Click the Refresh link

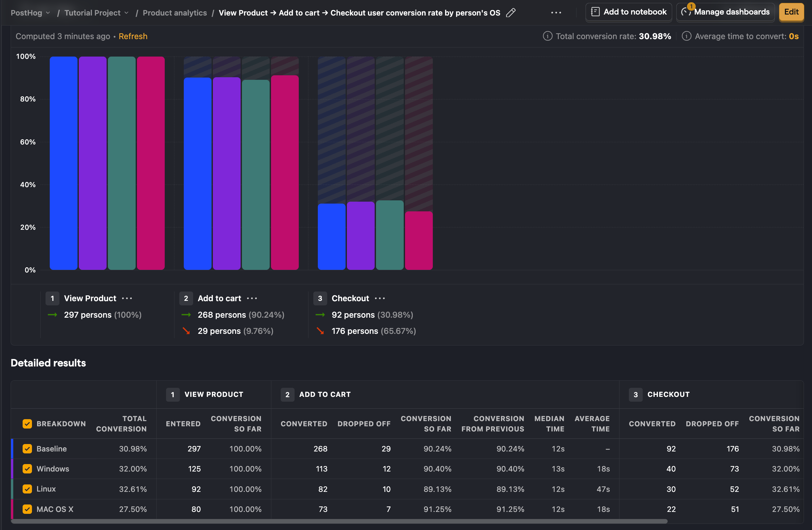coord(133,36)
